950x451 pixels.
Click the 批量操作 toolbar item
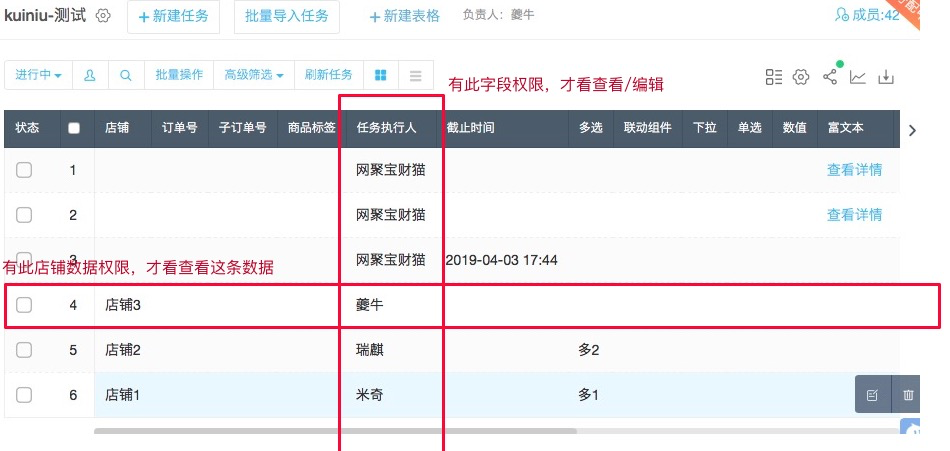pyautogui.click(x=179, y=75)
